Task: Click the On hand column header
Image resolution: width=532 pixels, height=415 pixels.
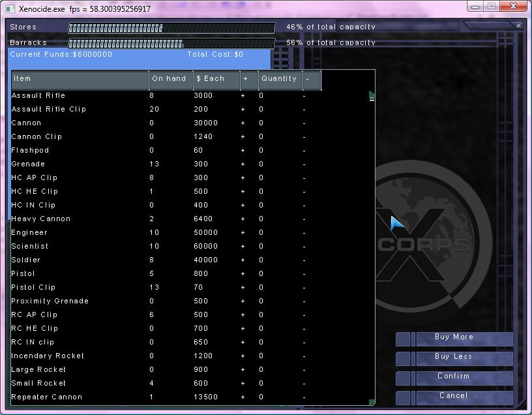Action: 171,80
